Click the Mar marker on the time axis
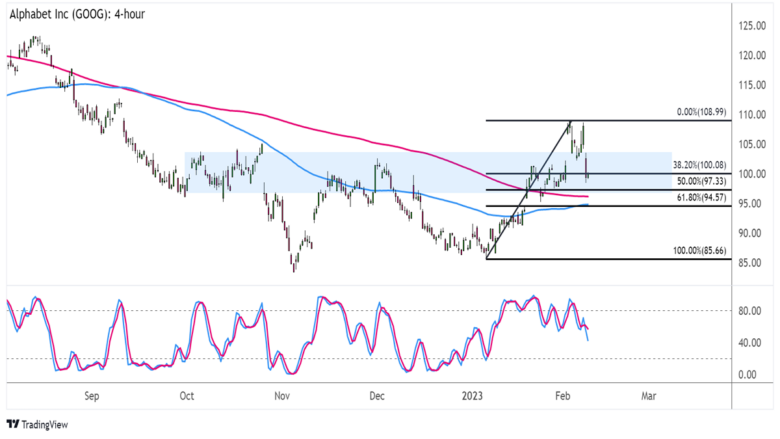The width and height of the screenshot is (780, 439). click(x=648, y=396)
